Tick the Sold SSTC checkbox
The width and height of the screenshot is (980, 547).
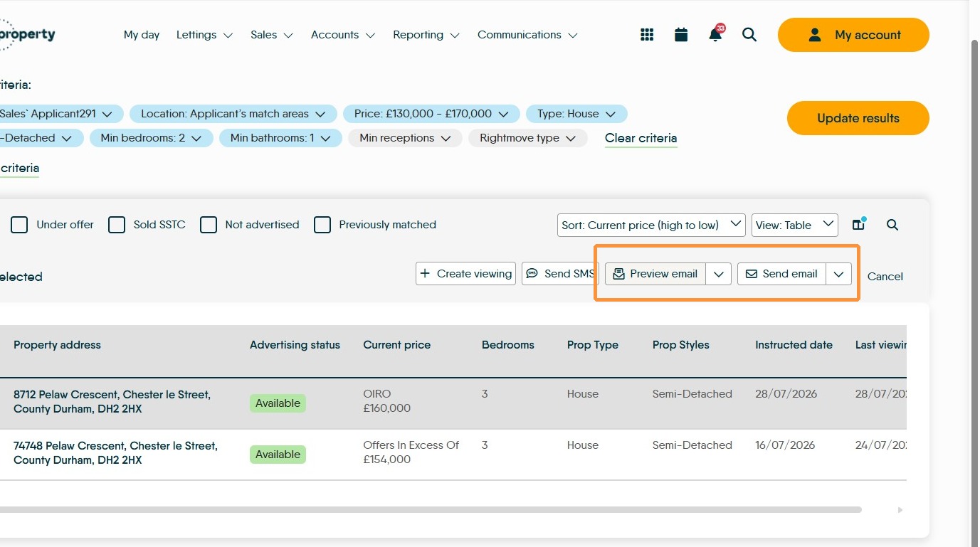pyautogui.click(x=117, y=225)
